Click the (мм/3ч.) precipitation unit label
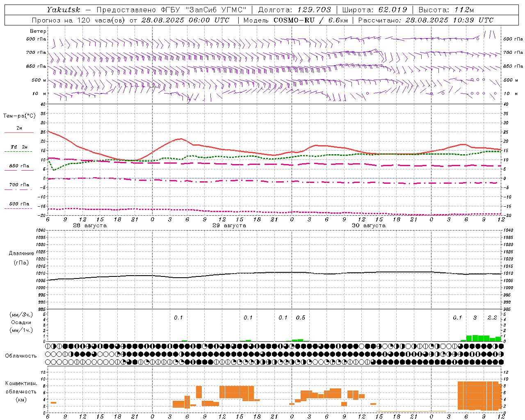This screenshot has width=525, height=420. pos(21,315)
